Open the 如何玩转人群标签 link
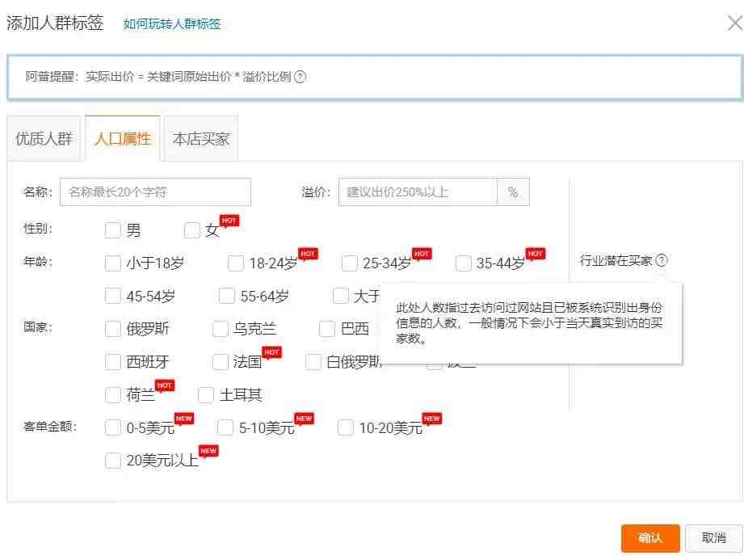This screenshot has height=560, width=744. tap(172, 24)
